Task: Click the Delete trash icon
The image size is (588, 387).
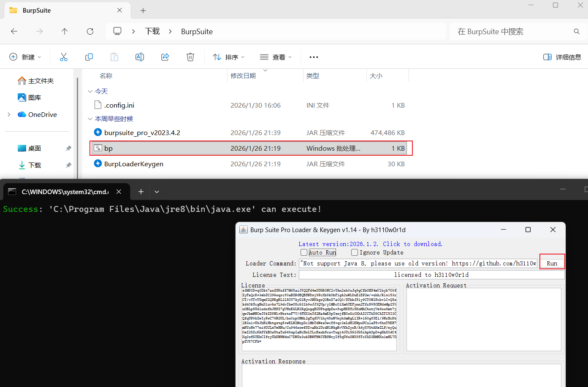Action: coord(190,57)
